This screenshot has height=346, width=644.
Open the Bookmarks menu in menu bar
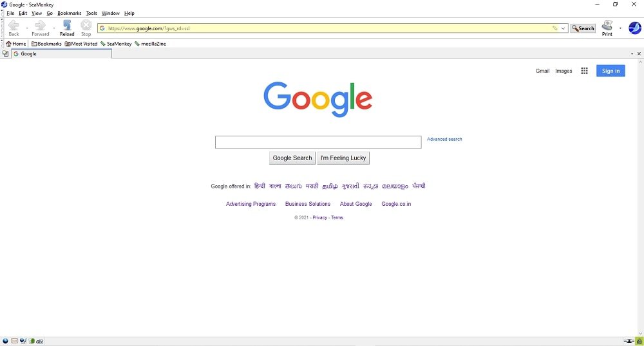point(69,13)
